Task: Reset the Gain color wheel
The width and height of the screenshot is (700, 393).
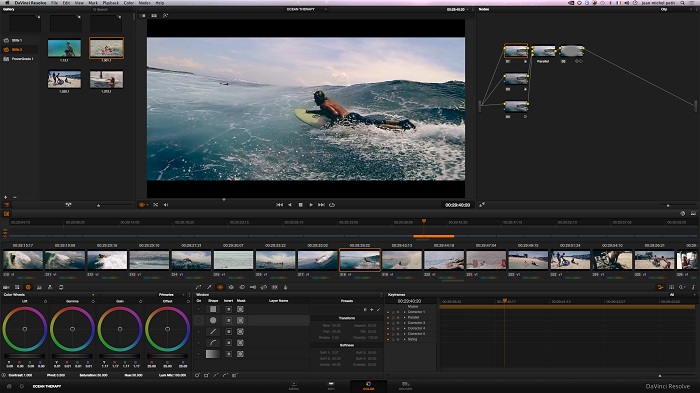Action: [141, 301]
